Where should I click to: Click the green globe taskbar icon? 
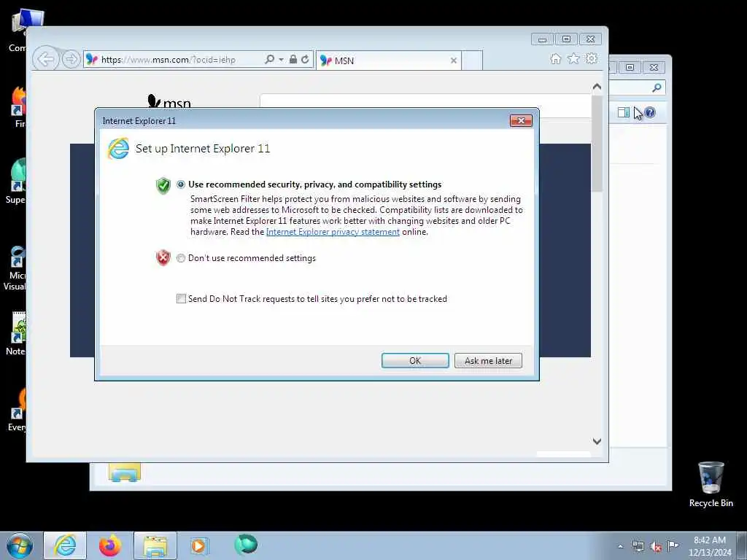click(x=246, y=545)
